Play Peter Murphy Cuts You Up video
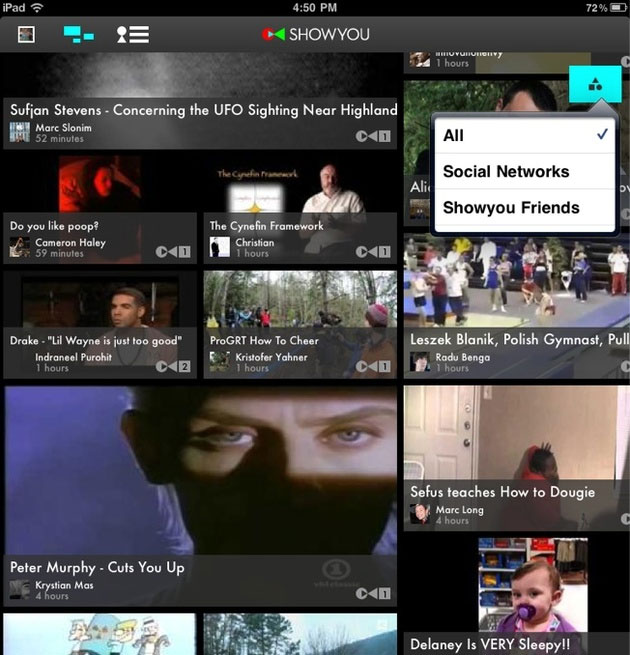Screen dimensions: 630x655 [x=200, y=496]
